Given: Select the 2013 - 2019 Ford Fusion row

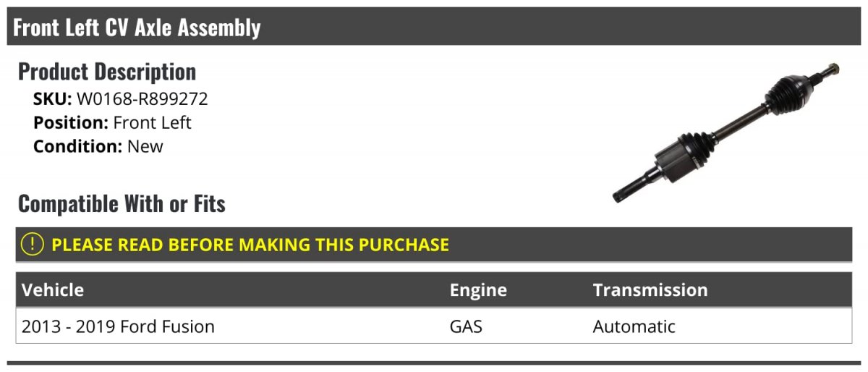Looking at the screenshot, I should tap(434, 326).
